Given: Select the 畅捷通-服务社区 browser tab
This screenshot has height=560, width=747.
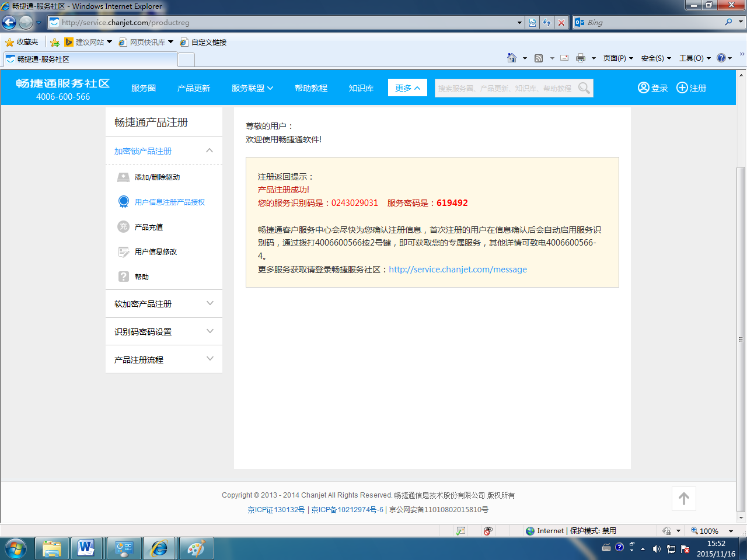Looking at the screenshot, I should [90, 59].
